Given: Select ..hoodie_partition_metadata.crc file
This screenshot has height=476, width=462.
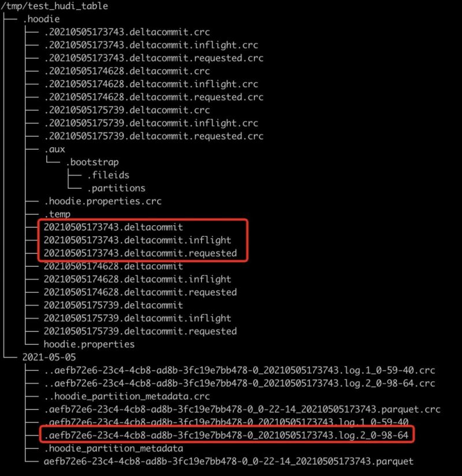Looking at the screenshot, I should (x=127, y=396).
